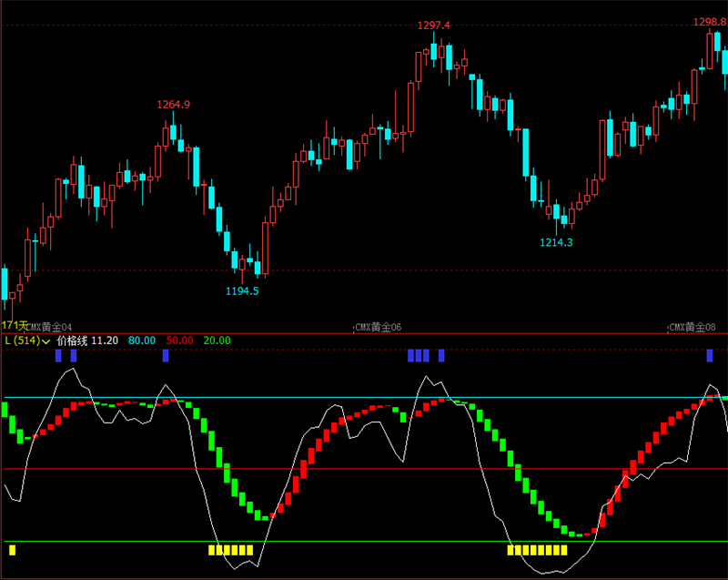This screenshot has height=580, width=728.
Task: Click the first blue signal marker at the indicator's top left
Action: tap(58, 356)
